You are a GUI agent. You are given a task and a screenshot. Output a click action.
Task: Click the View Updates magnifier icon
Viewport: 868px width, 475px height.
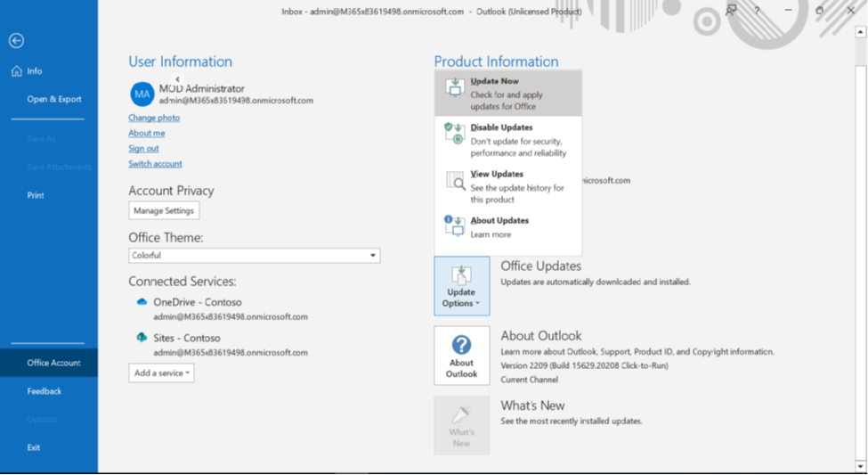[456, 180]
